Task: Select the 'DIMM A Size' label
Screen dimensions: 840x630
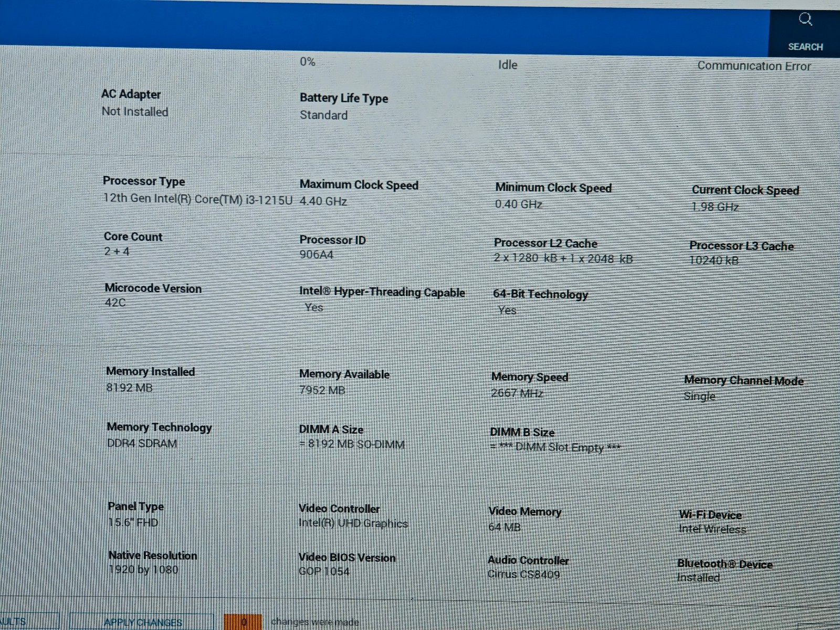Action: 331,429
